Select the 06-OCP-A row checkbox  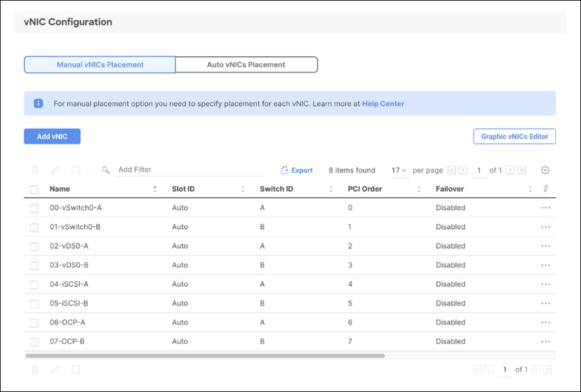click(34, 323)
